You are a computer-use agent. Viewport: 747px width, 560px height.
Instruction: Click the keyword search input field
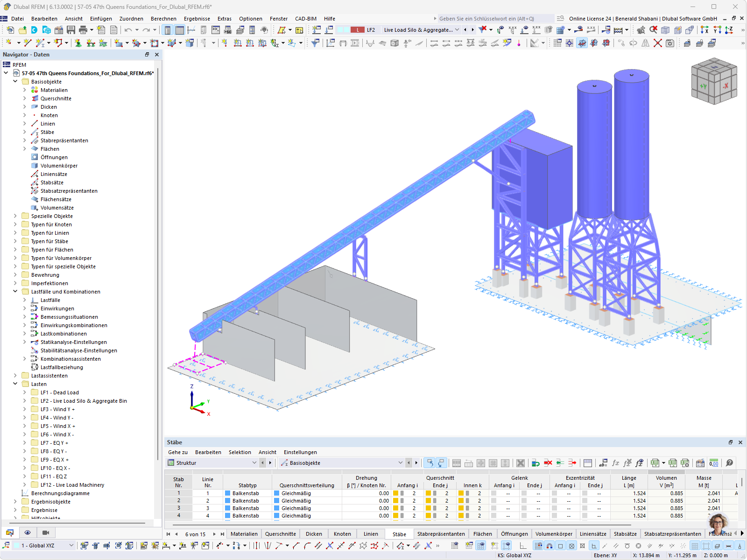click(490, 19)
